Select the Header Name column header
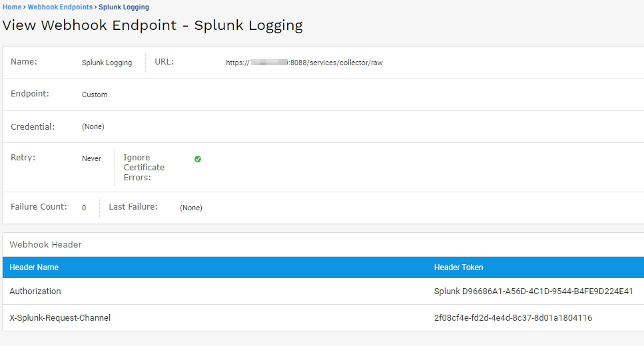644x346 pixels. (x=34, y=267)
